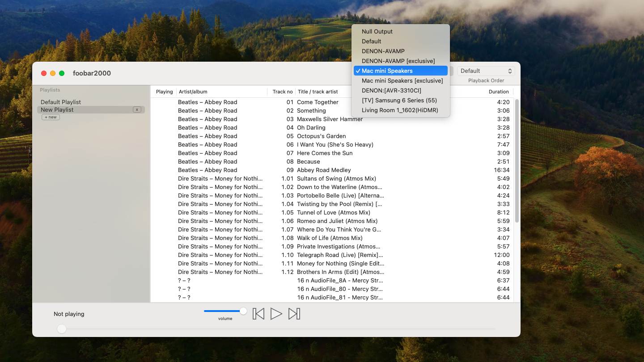Screen dimensions: 644x362
Task: Adjust the volume slider knob
Action: pyautogui.click(x=243, y=311)
